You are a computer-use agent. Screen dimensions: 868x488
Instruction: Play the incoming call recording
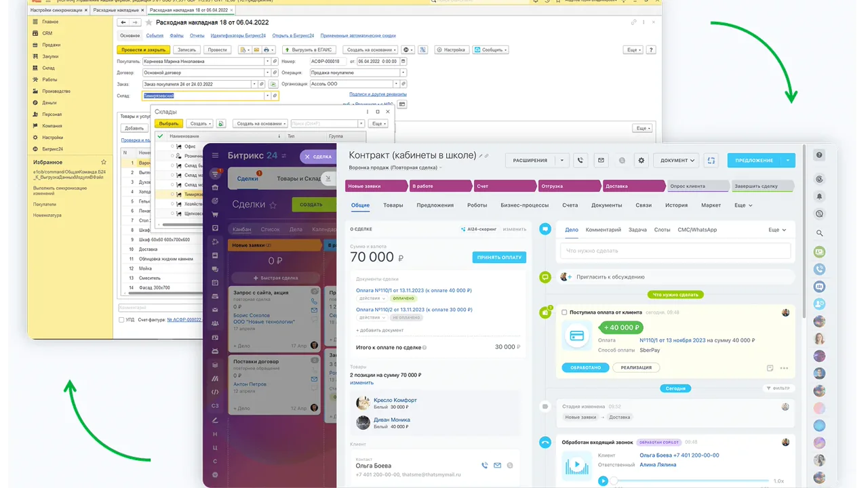[603, 481]
